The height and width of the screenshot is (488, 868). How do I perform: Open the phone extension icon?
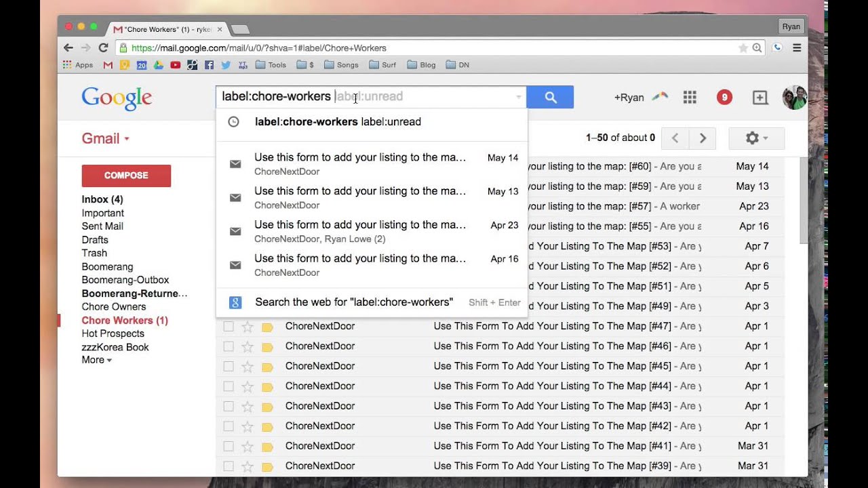tap(777, 48)
